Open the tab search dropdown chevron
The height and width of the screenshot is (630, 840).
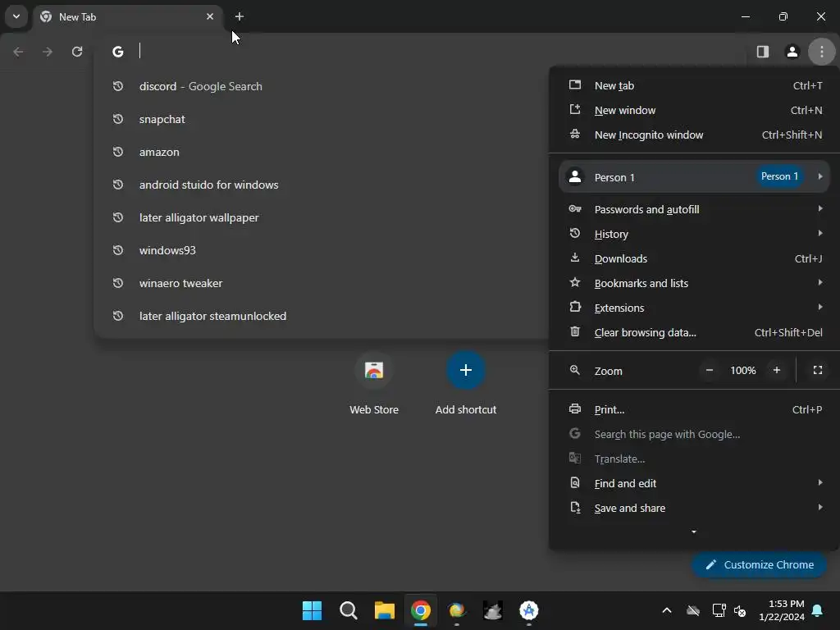tap(16, 16)
